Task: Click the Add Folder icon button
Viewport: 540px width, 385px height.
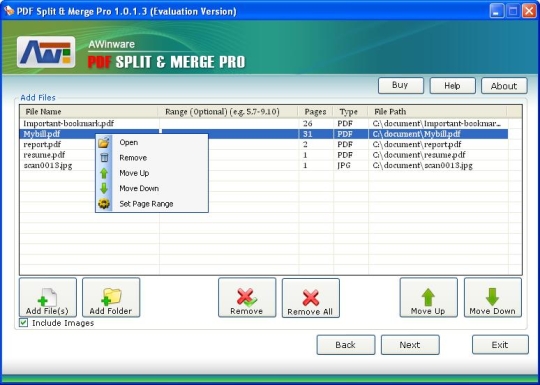Action: 111,298
